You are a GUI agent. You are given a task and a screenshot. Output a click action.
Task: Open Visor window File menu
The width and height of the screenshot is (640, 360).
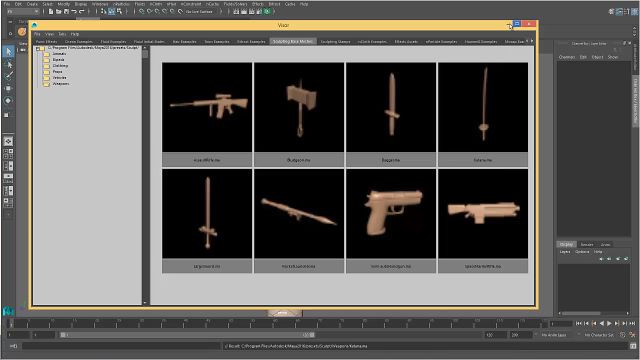click(x=37, y=34)
